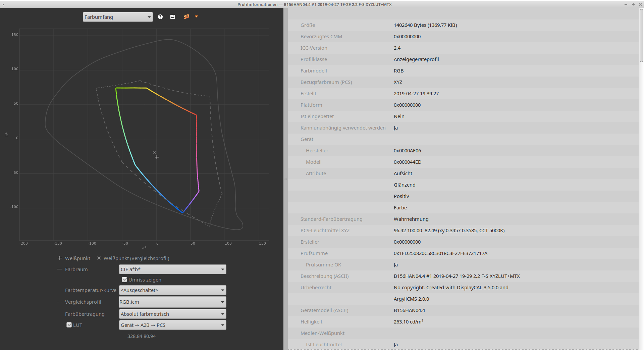This screenshot has height=350, width=644.
Task: Click the PCS-Leuchtmittel XYZ value
Action: (x=449, y=231)
